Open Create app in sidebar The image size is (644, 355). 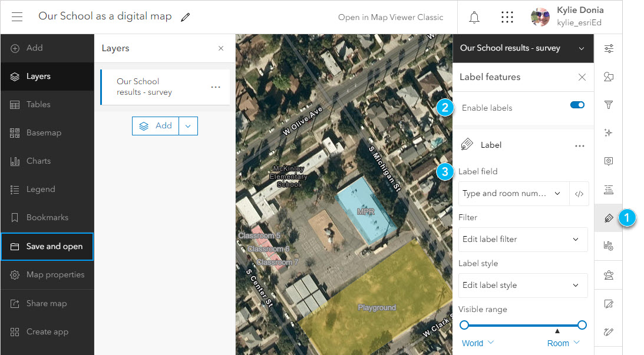47,332
